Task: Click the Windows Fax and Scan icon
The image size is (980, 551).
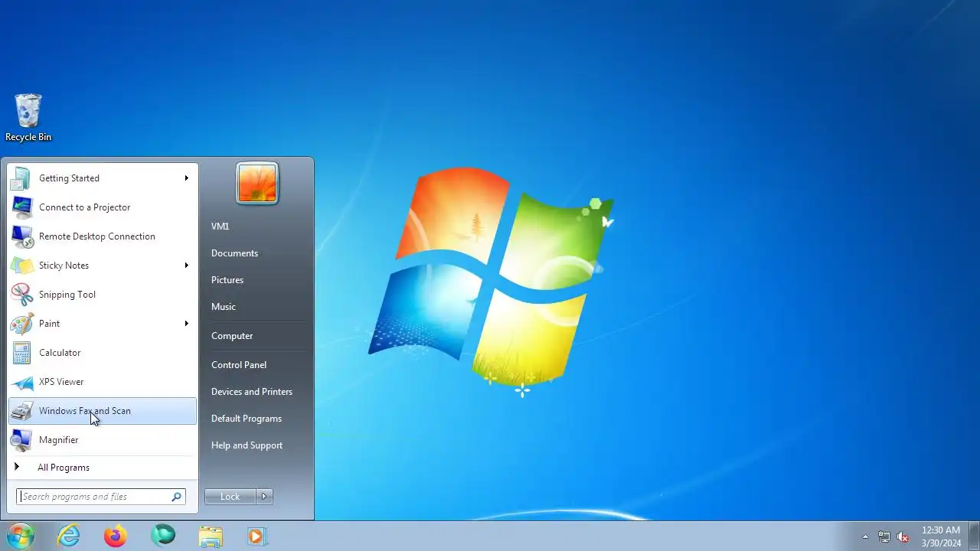Action: tap(21, 411)
